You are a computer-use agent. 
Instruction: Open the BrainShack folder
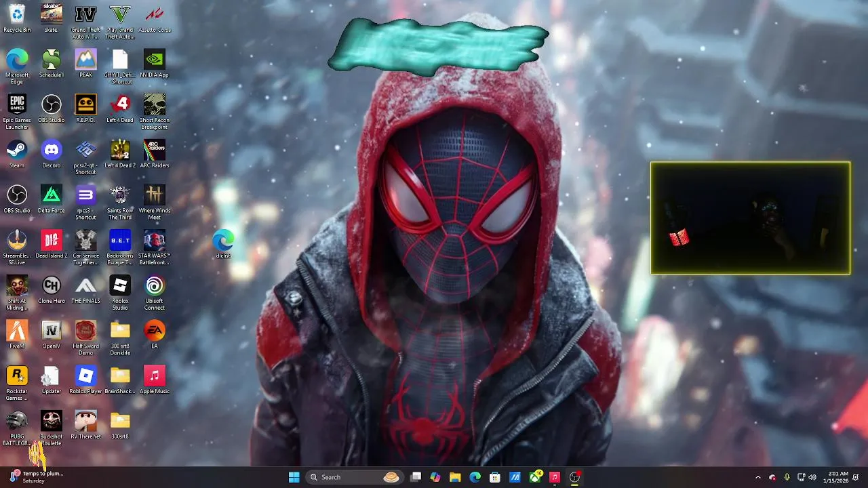pos(120,380)
